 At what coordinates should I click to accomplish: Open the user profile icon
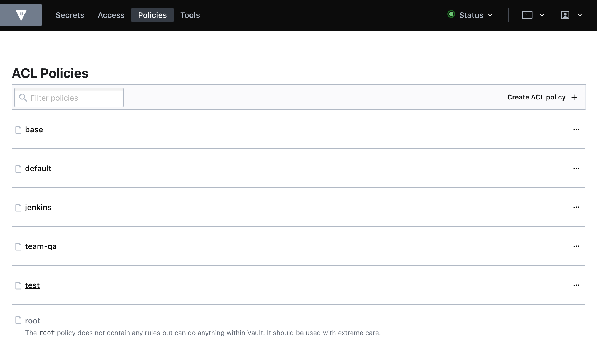[x=565, y=15]
